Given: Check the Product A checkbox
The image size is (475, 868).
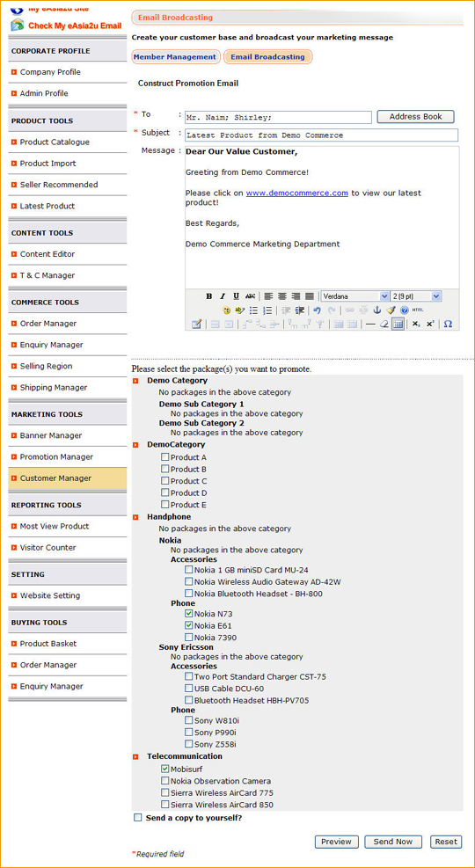Looking at the screenshot, I should coord(165,457).
